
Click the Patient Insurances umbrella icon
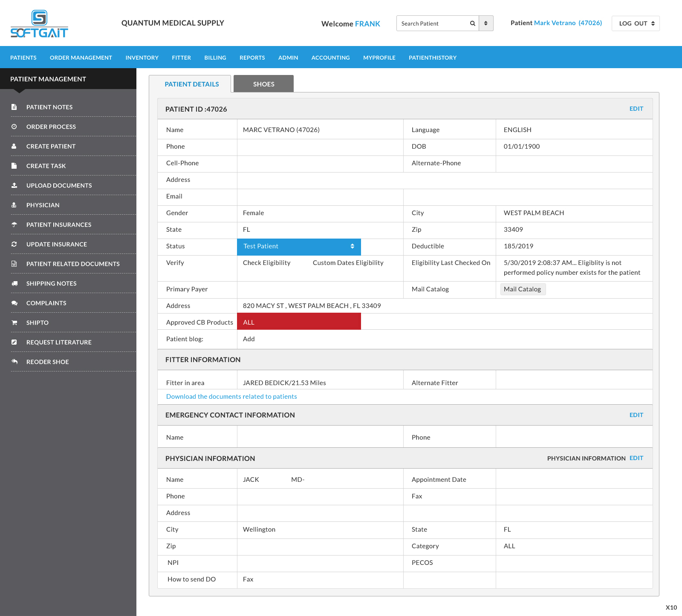click(14, 225)
